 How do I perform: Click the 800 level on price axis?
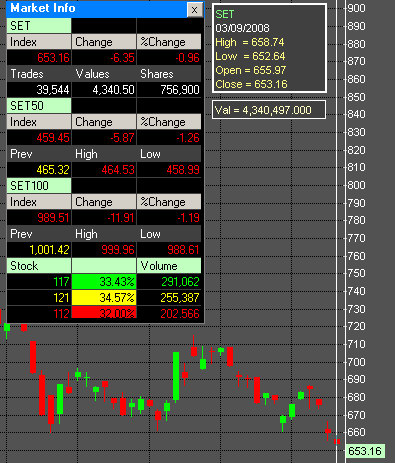click(x=356, y=185)
